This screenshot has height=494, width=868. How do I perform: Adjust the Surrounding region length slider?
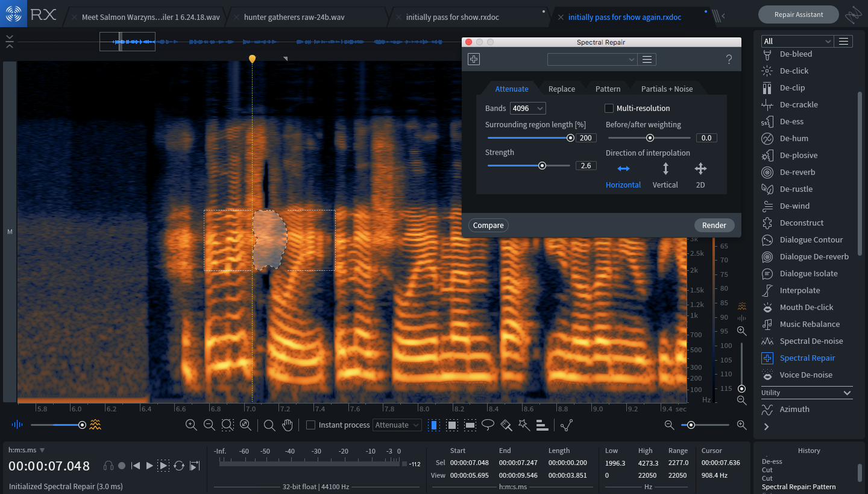coord(570,138)
